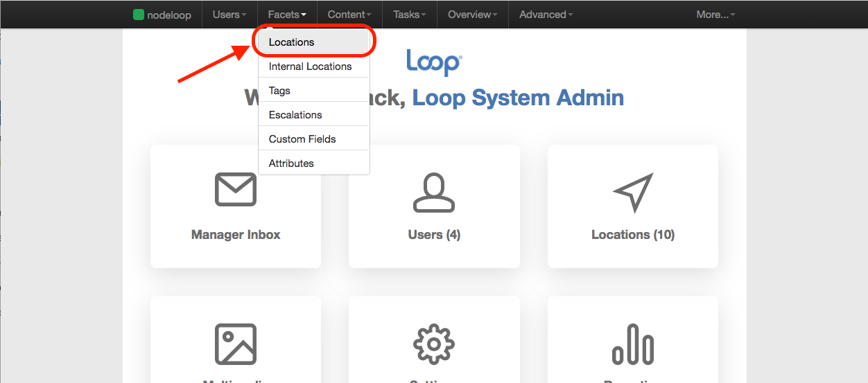Select Tags in the Facets menu

click(314, 91)
